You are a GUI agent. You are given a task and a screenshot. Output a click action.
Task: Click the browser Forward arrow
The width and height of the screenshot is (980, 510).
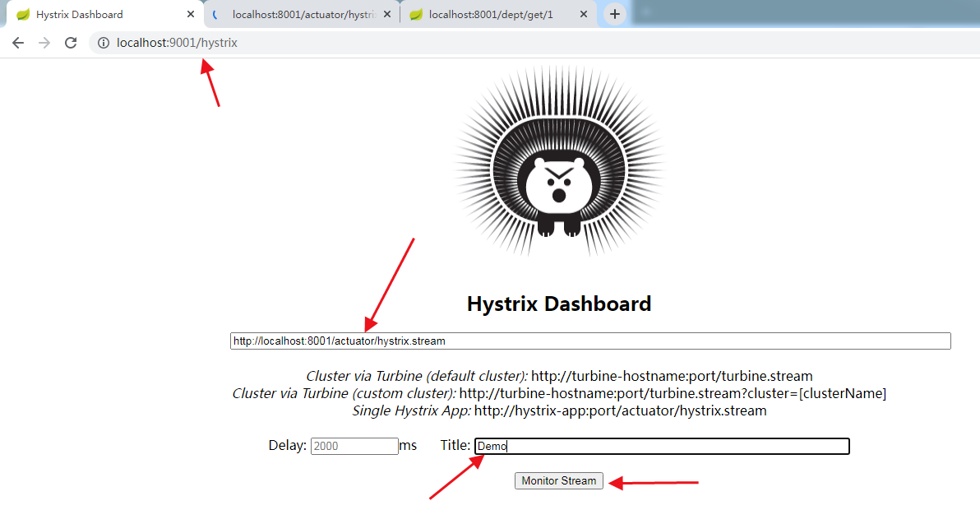coord(44,43)
